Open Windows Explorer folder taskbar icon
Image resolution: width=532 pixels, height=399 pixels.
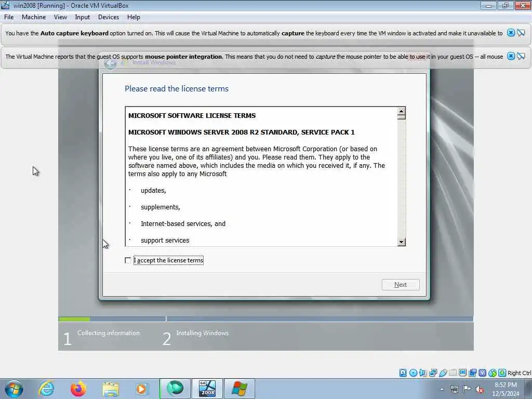111,389
